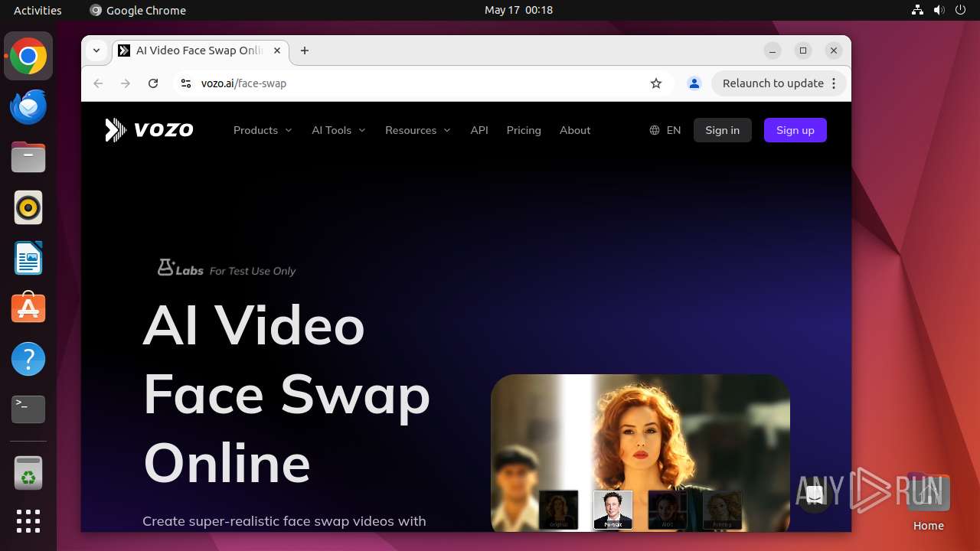The image size is (980, 551).
Task: Expand the Resources menu
Action: click(x=418, y=130)
